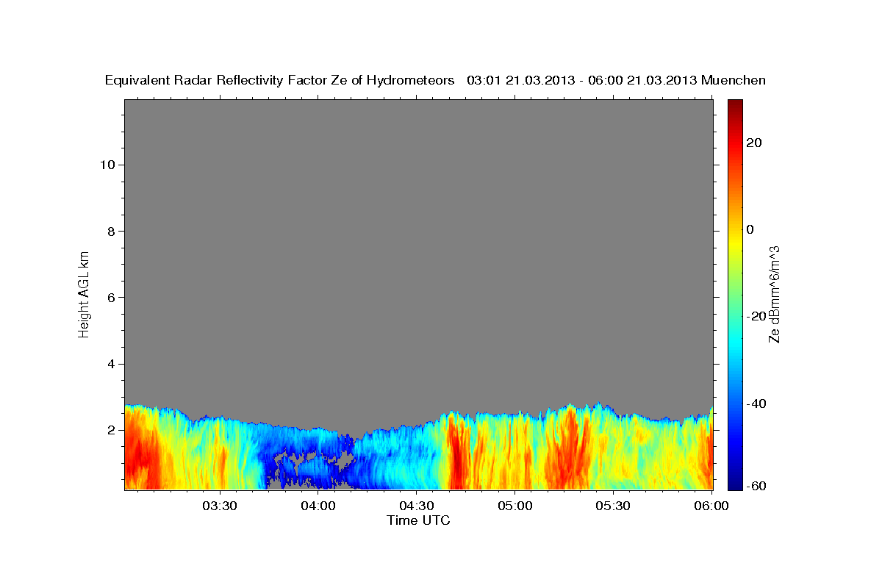Click the 04:00 time tick label
The height and width of the screenshot is (588, 882).
pos(318,506)
